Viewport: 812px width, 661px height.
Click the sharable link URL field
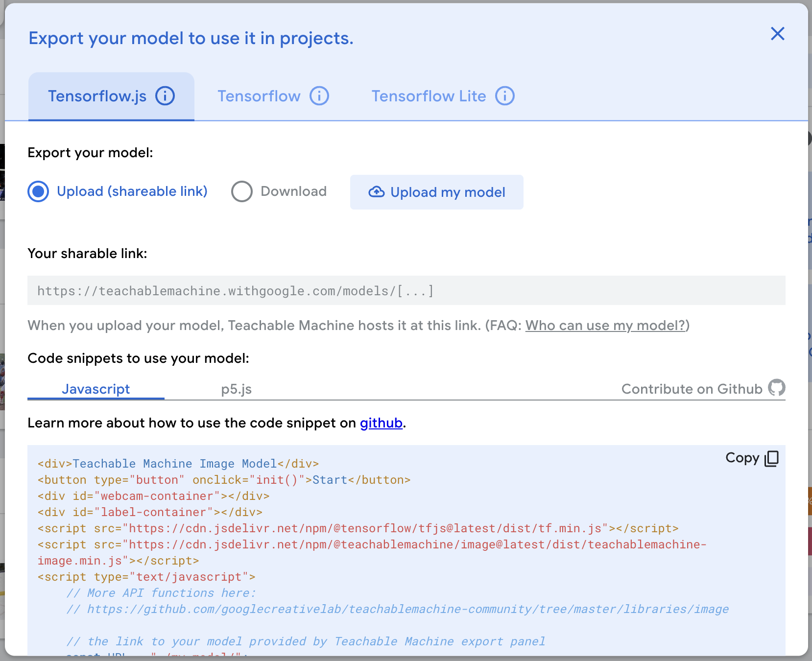click(x=406, y=291)
